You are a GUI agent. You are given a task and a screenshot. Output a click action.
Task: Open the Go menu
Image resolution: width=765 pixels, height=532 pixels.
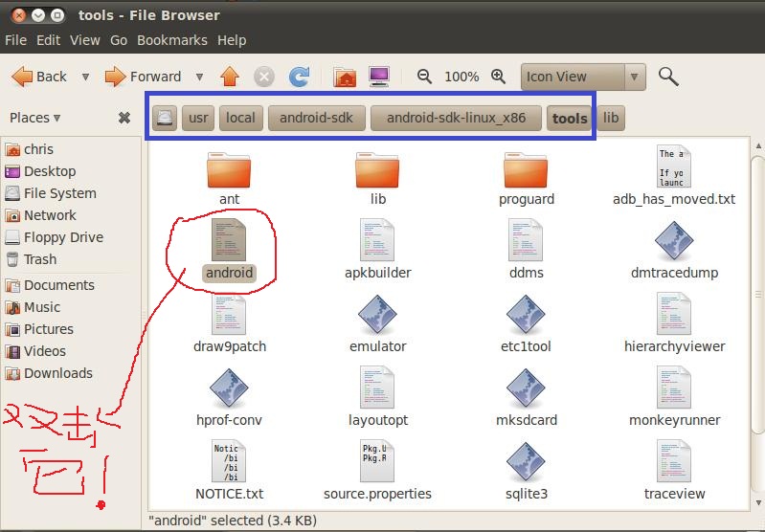(119, 40)
